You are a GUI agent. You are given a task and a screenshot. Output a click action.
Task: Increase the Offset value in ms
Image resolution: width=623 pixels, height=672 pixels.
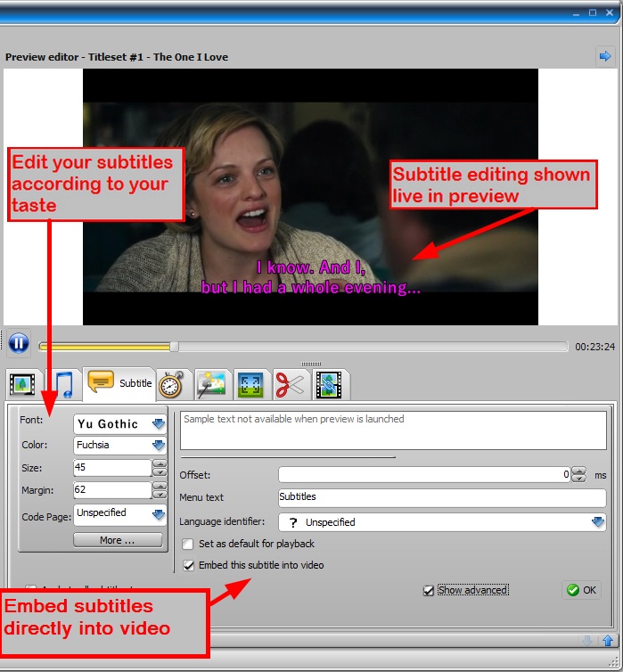(578, 471)
